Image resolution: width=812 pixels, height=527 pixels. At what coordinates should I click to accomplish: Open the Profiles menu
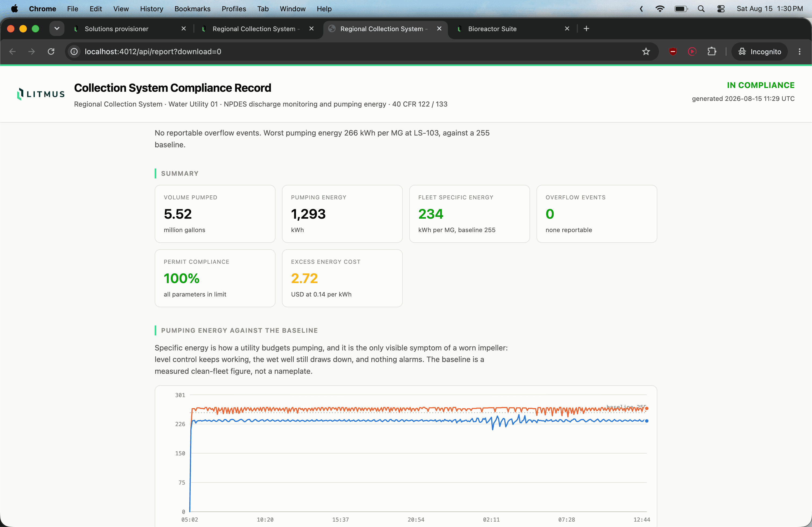point(233,9)
